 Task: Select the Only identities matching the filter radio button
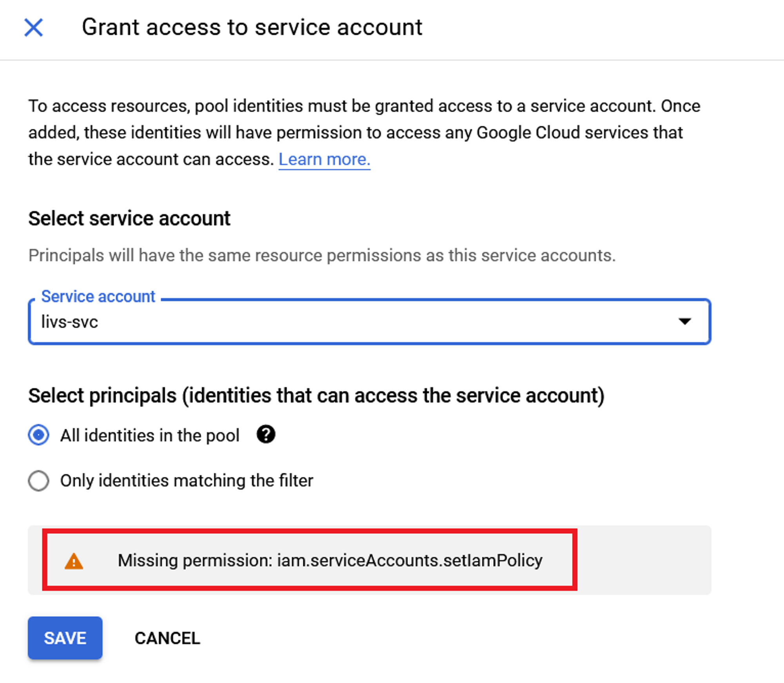click(38, 480)
